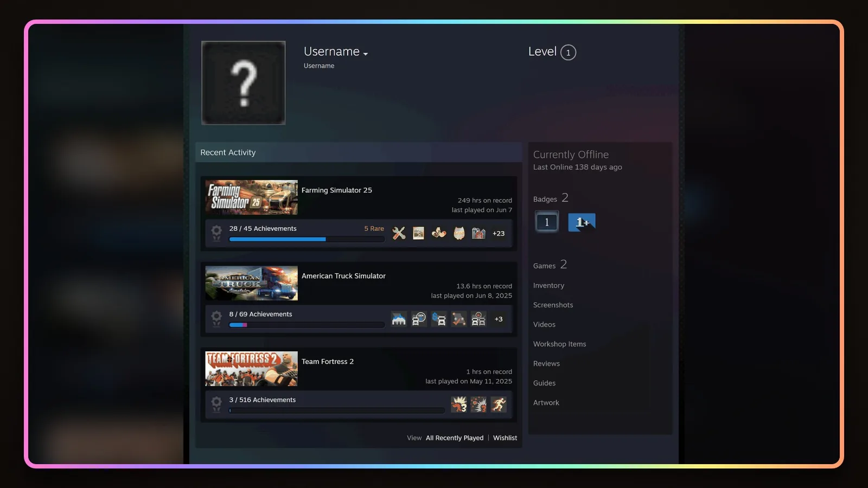Viewport: 868px width, 488px height.
Task: Show the +3 more American Truck achievements
Action: (x=499, y=319)
